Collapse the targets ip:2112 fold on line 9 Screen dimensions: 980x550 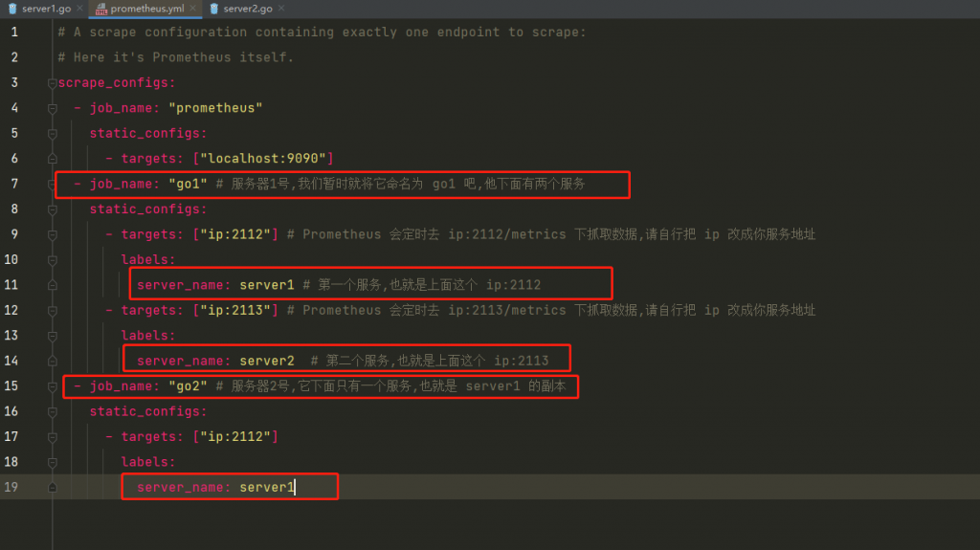coord(53,235)
